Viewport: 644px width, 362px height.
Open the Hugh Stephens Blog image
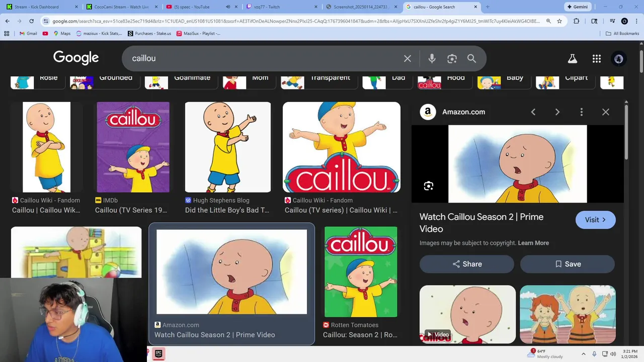coord(228,147)
